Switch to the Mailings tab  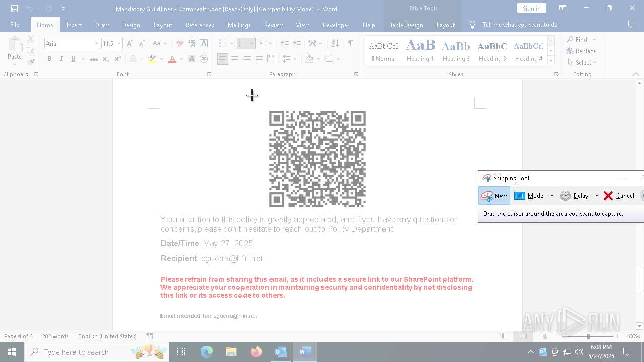239,25
